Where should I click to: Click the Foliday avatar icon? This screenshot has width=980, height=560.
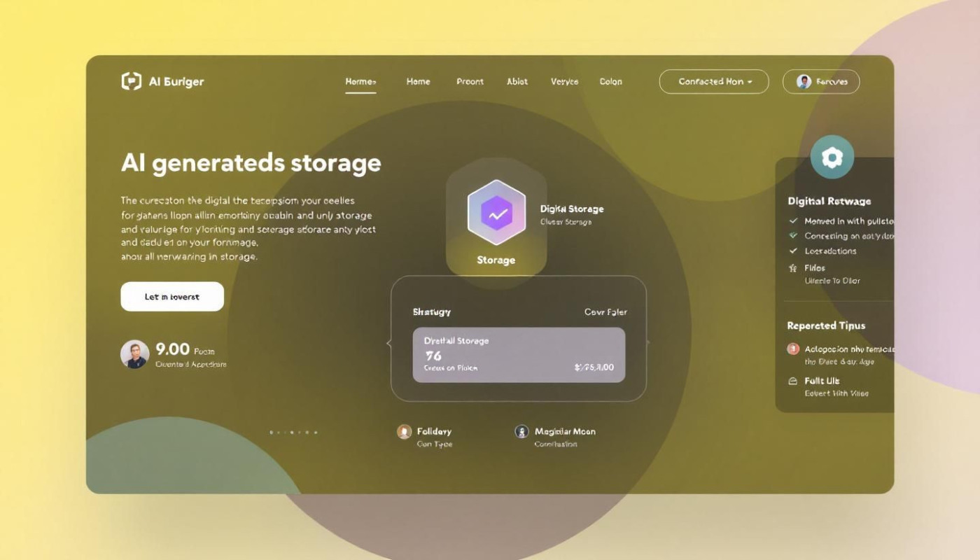click(x=404, y=432)
